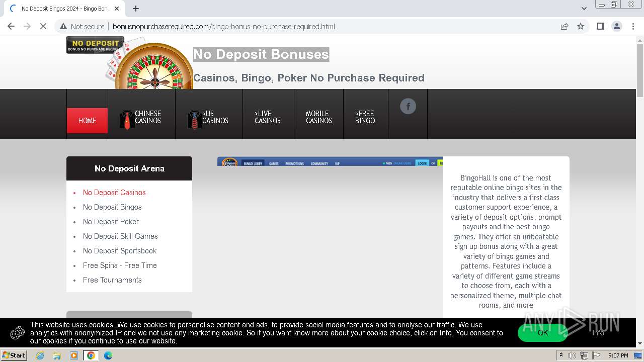Click the 9:07 PM taskbar clock
The image size is (644, 362).
coord(618,355)
